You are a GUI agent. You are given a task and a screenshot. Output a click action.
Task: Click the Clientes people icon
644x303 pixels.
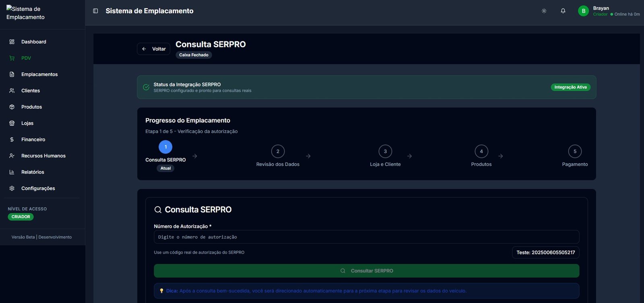(x=12, y=91)
